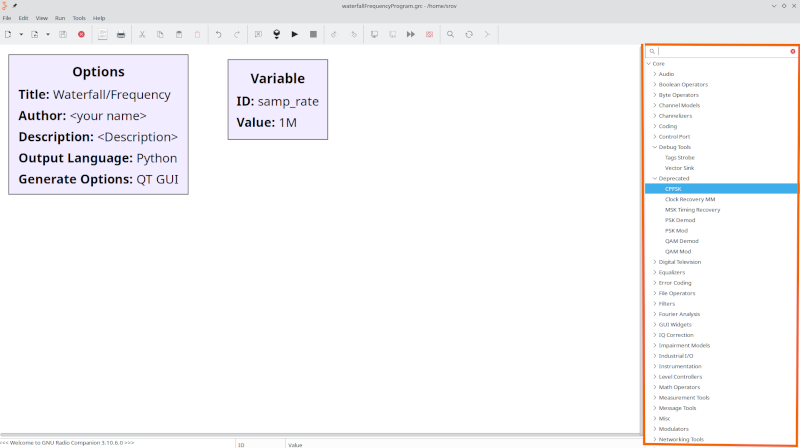800x448 pixels.
Task: Open the Tools menu
Action: 79,18
